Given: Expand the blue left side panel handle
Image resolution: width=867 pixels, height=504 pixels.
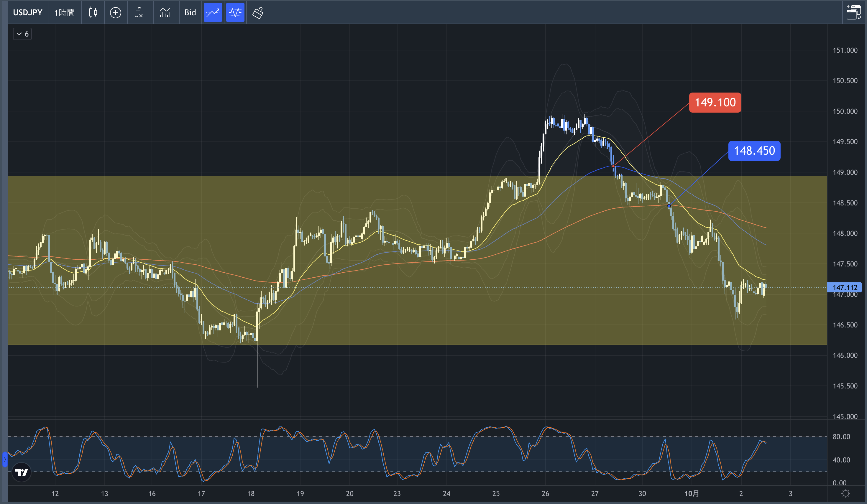Looking at the screenshot, I should click(5, 459).
